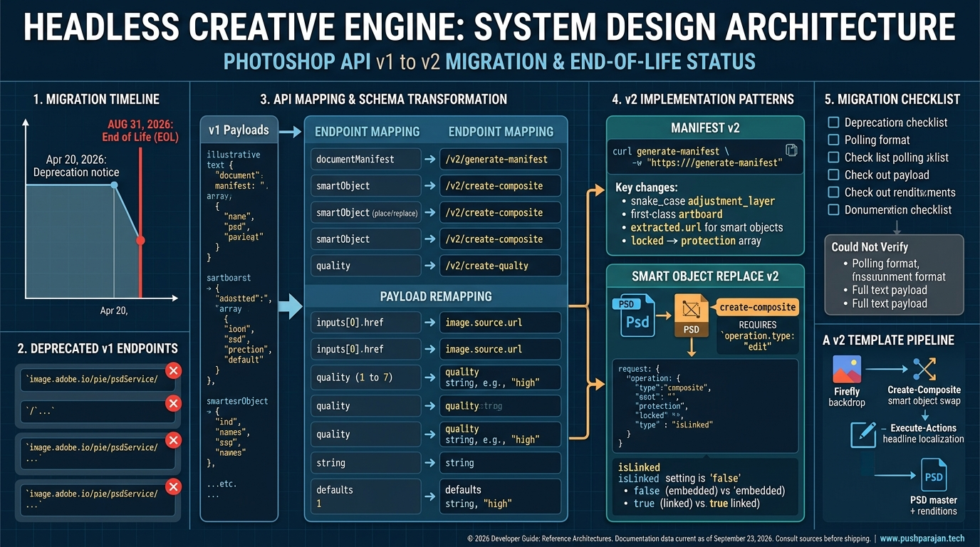Click the arrow next to quality (1 to 7)
This screenshot has height=547, width=980.
429,377
